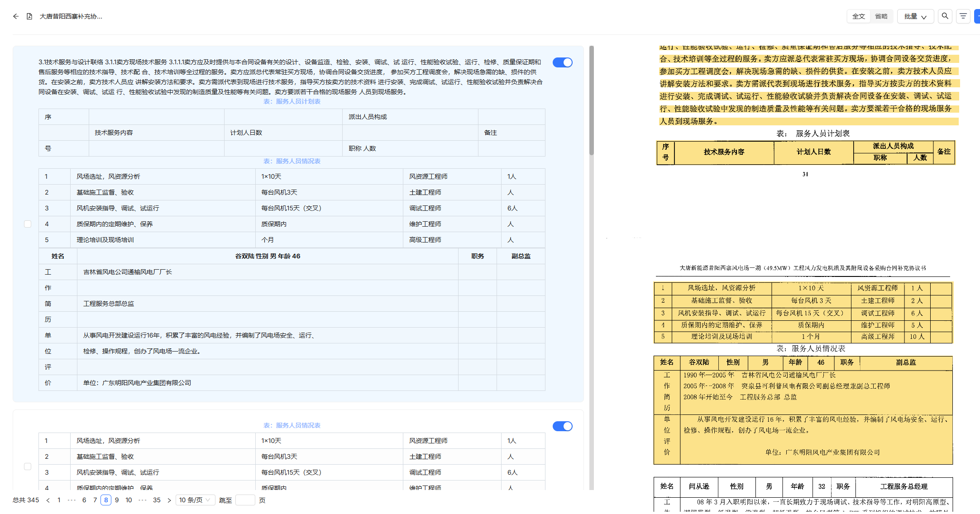Click the blue plus button at top right
Viewport: 980px width, 514px height.
[x=977, y=16]
